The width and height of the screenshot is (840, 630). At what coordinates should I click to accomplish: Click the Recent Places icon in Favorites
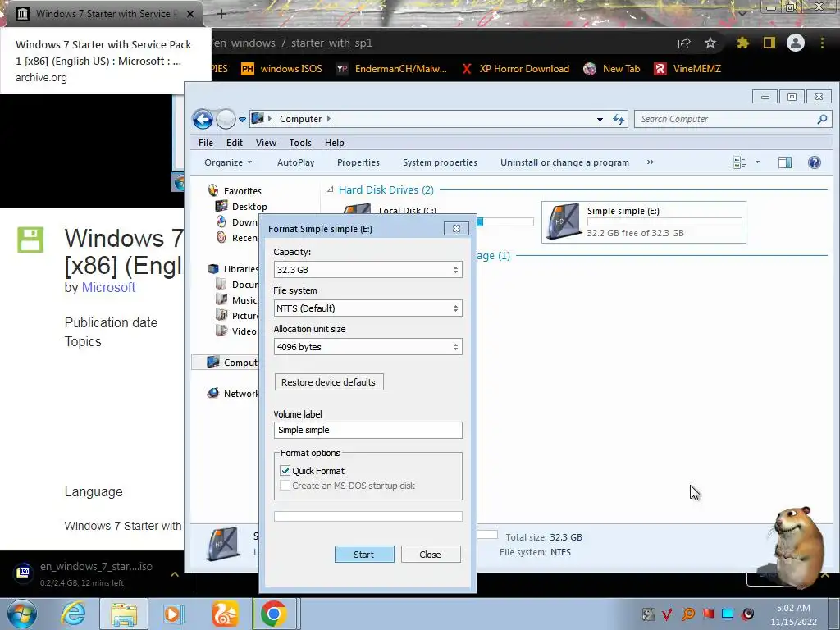pos(221,237)
